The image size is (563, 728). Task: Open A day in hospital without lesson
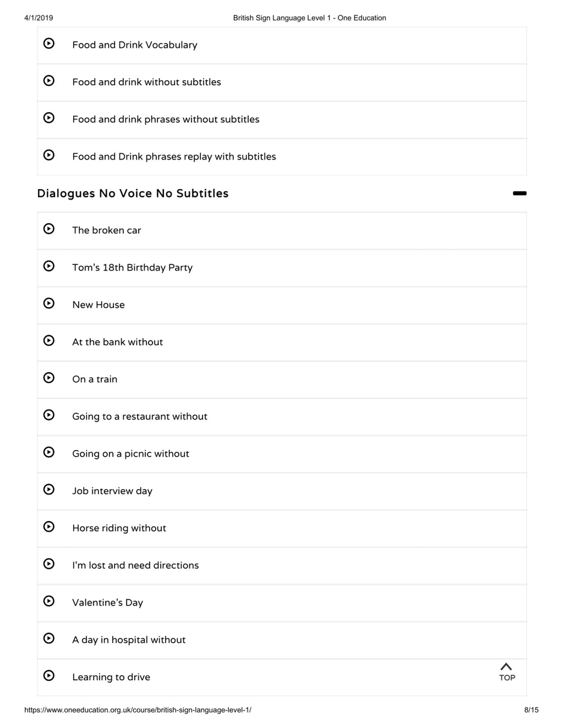coord(282,640)
